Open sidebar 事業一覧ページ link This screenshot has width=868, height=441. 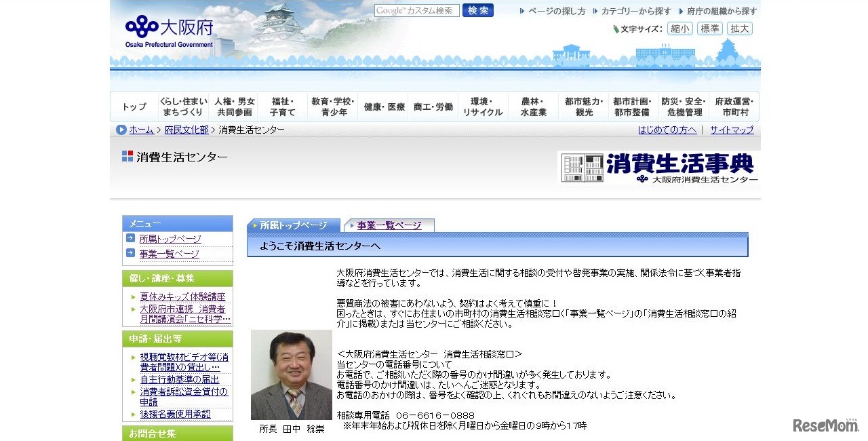pos(170,254)
